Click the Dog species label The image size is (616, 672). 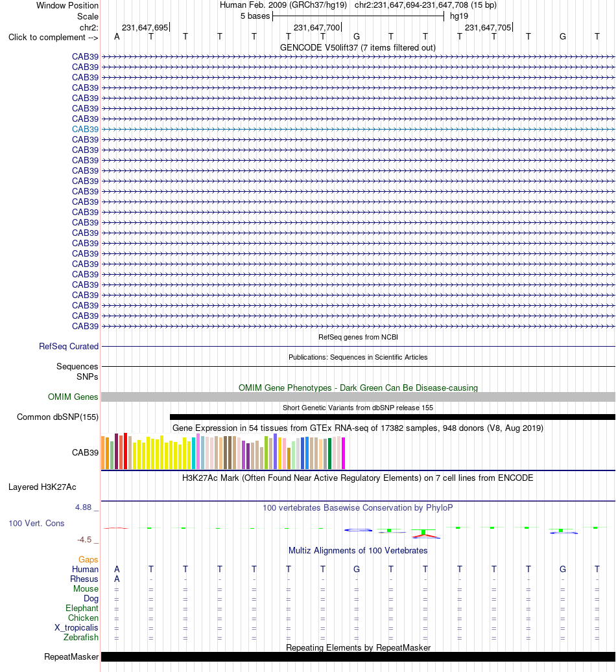click(x=91, y=599)
